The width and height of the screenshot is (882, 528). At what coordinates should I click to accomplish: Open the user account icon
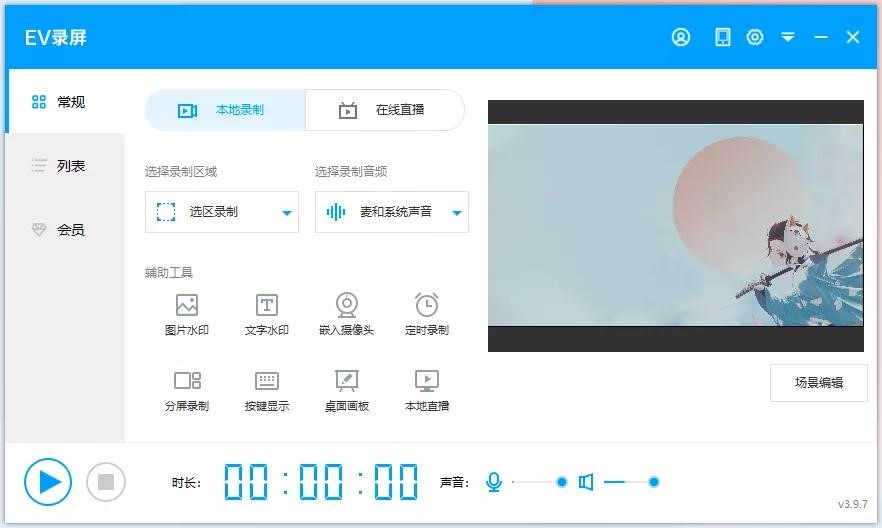pos(681,37)
